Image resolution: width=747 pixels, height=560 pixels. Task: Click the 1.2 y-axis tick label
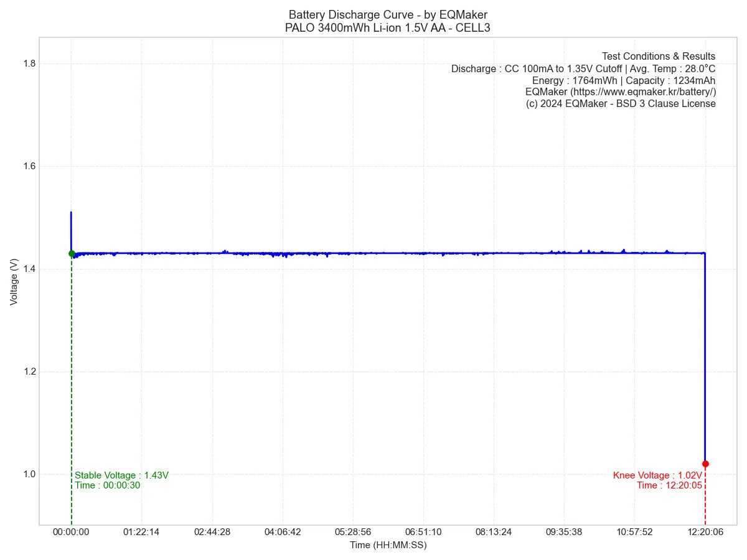point(29,371)
